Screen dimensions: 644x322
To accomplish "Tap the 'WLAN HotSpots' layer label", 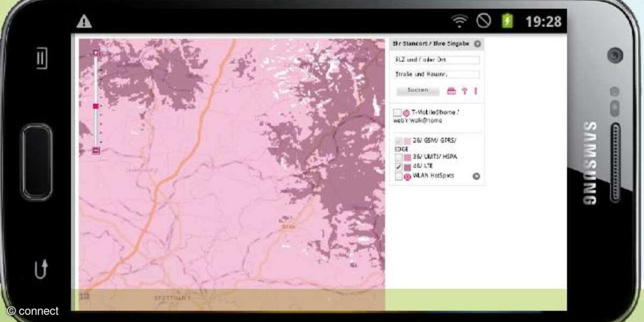I will coord(434,175).
